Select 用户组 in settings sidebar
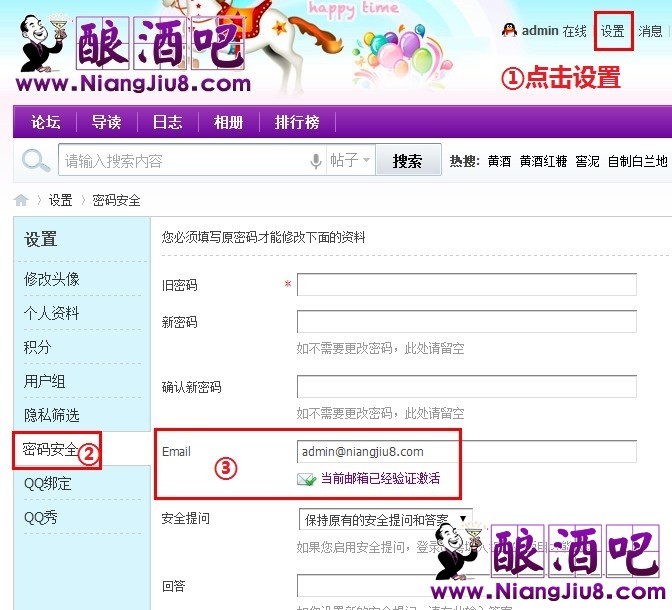672x610 pixels. [x=45, y=381]
